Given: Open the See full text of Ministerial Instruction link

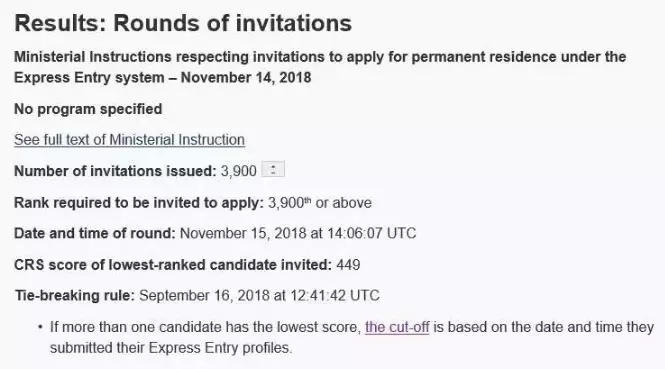Looking at the screenshot, I should pos(129,140).
